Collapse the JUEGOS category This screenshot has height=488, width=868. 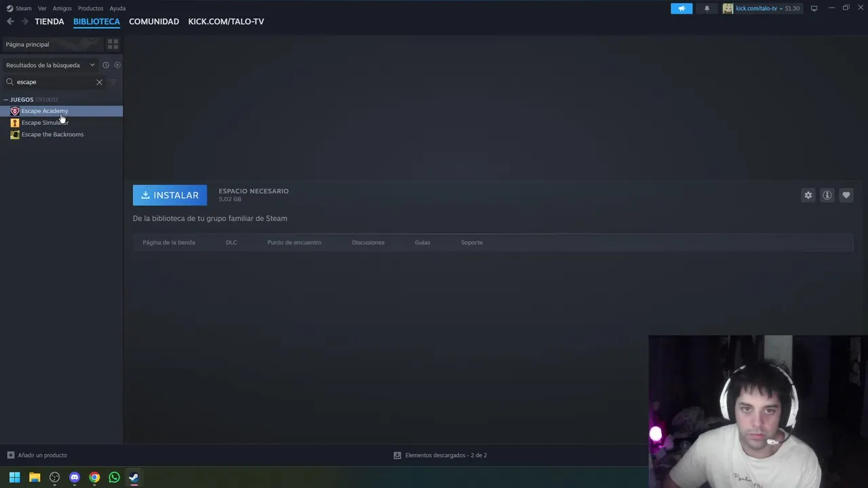pos(6,100)
